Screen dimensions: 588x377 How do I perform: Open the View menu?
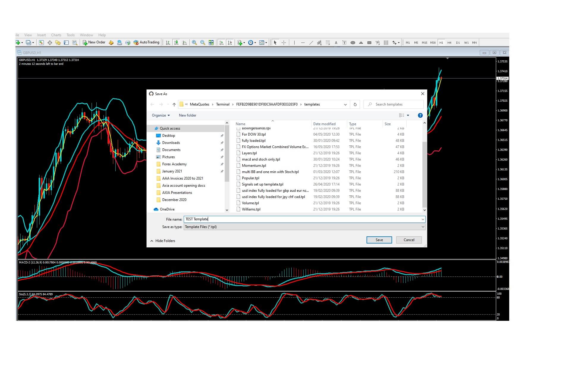coord(28,35)
